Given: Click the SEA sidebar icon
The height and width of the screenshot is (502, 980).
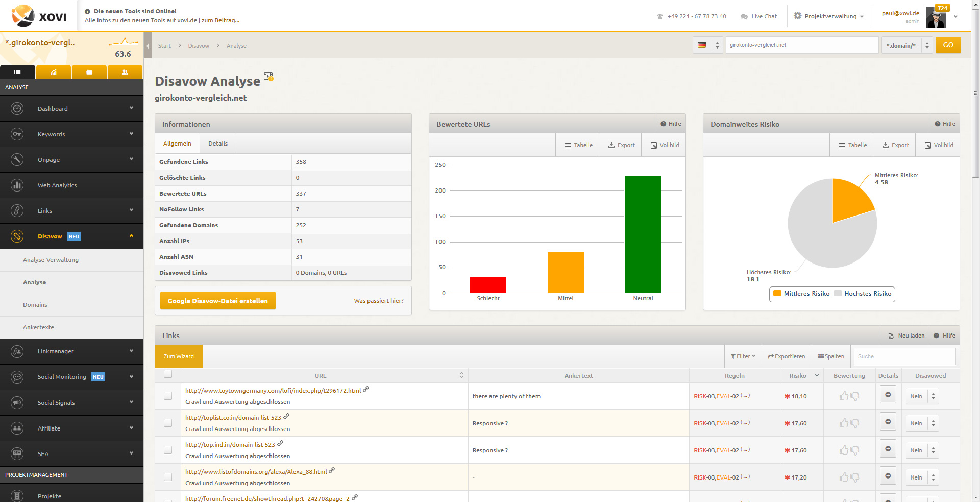Looking at the screenshot, I should [x=17, y=453].
